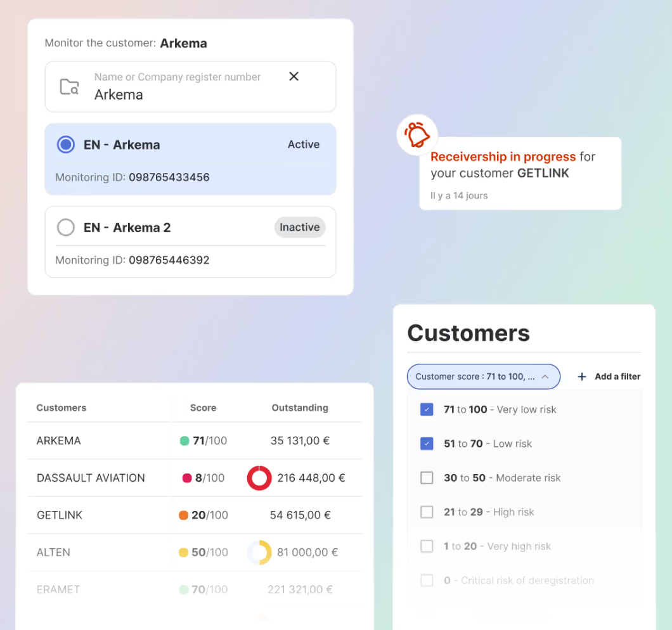
Task: Open the red risk donut beside Dassault Aviation's outstanding
Action: click(259, 478)
